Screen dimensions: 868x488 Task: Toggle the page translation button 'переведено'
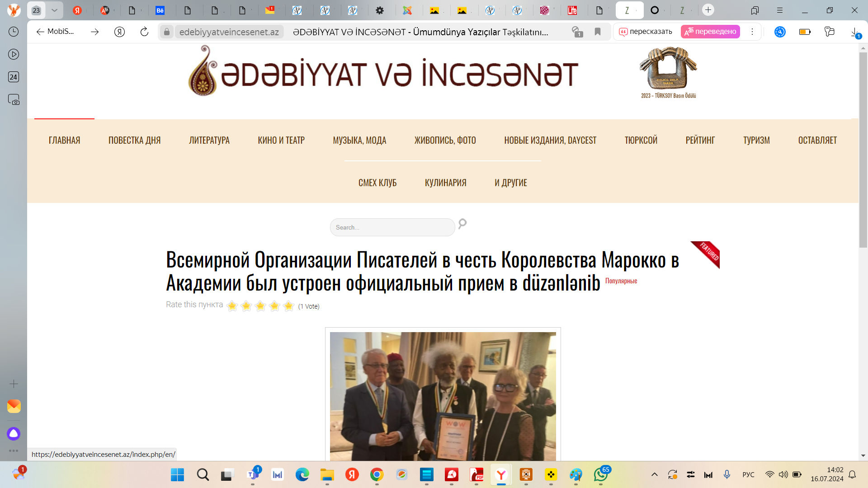click(710, 32)
